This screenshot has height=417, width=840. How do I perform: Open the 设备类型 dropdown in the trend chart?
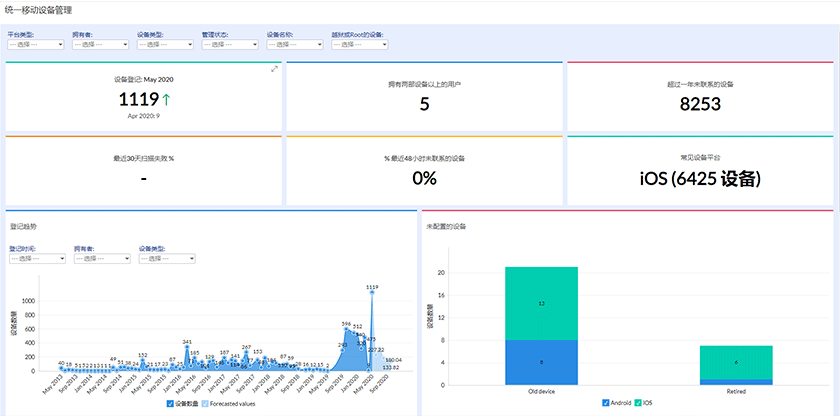166,258
